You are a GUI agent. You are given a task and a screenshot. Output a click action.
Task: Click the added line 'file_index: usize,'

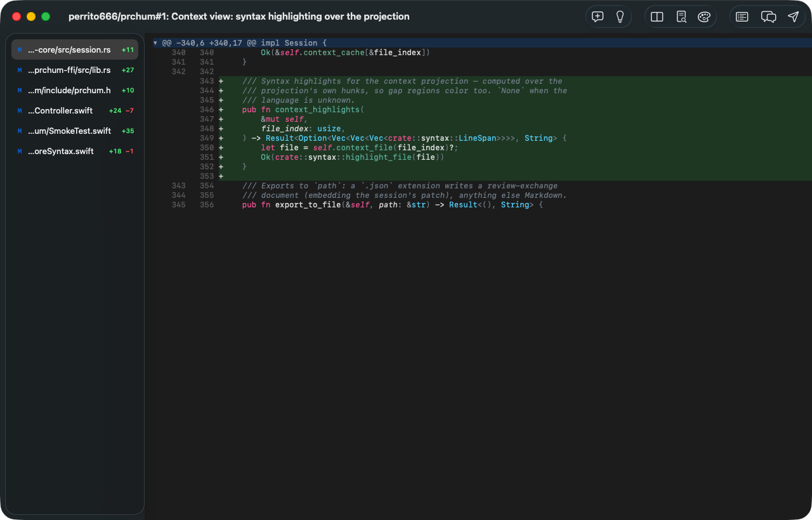[303, 129]
